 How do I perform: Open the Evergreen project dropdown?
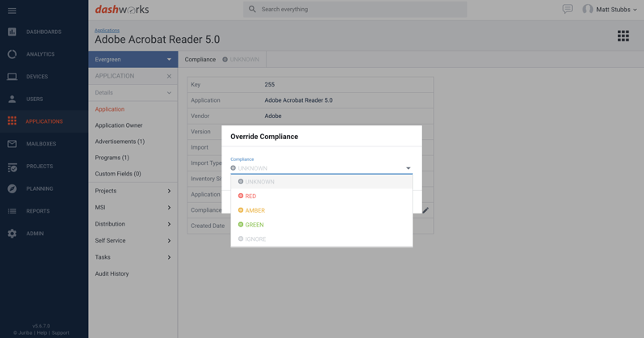(x=133, y=59)
